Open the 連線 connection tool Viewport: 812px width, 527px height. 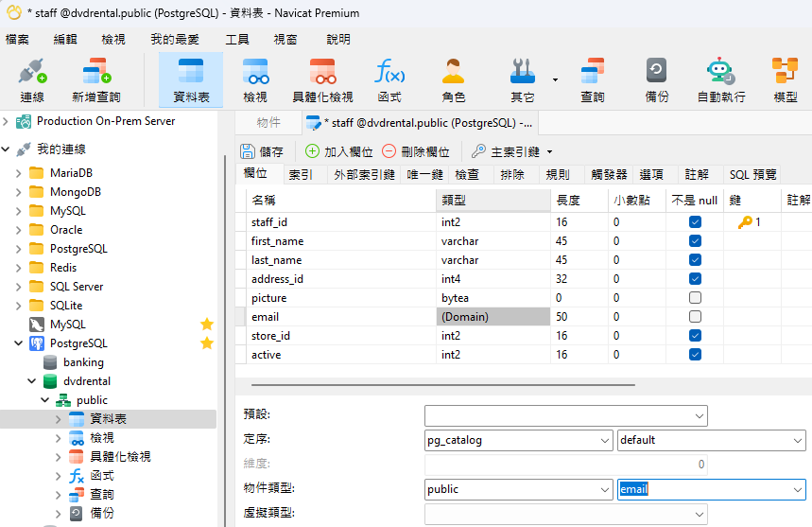32,80
